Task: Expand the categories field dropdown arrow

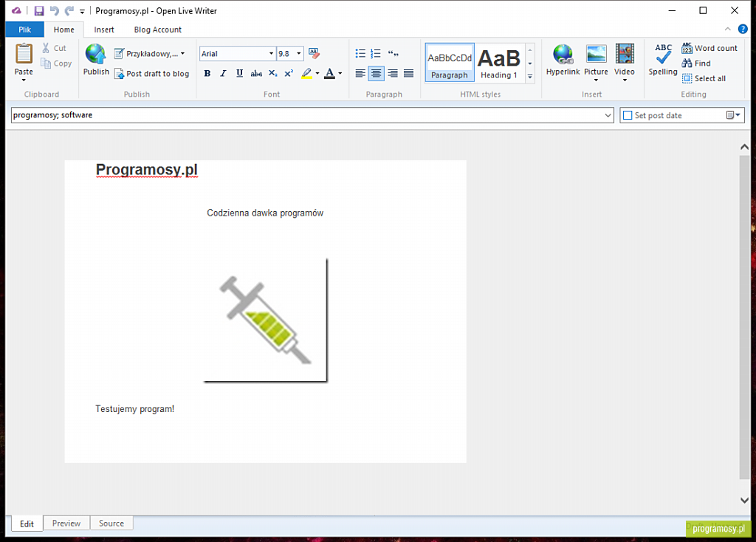Action: click(608, 115)
